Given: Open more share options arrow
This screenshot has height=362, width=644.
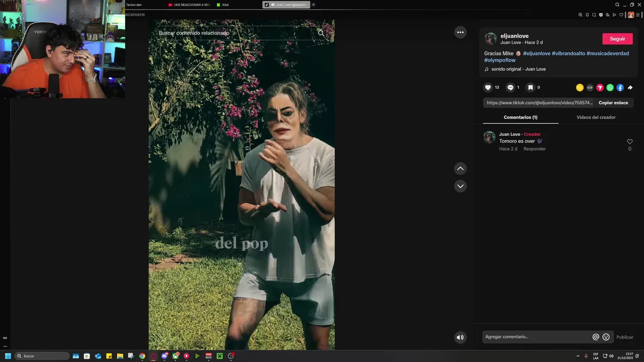Looking at the screenshot, I should pos(630,87).
